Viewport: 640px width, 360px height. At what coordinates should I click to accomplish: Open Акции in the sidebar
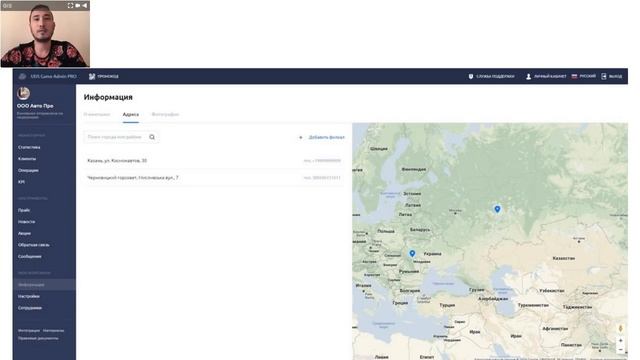24,233
